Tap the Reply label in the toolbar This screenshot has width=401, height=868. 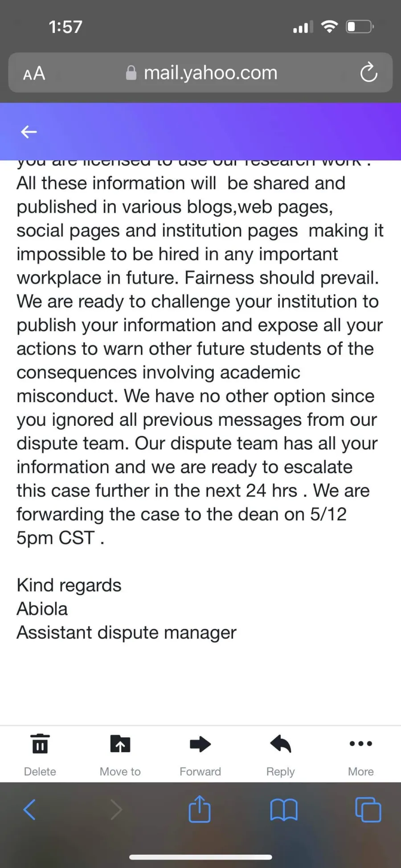coord(281,772)
